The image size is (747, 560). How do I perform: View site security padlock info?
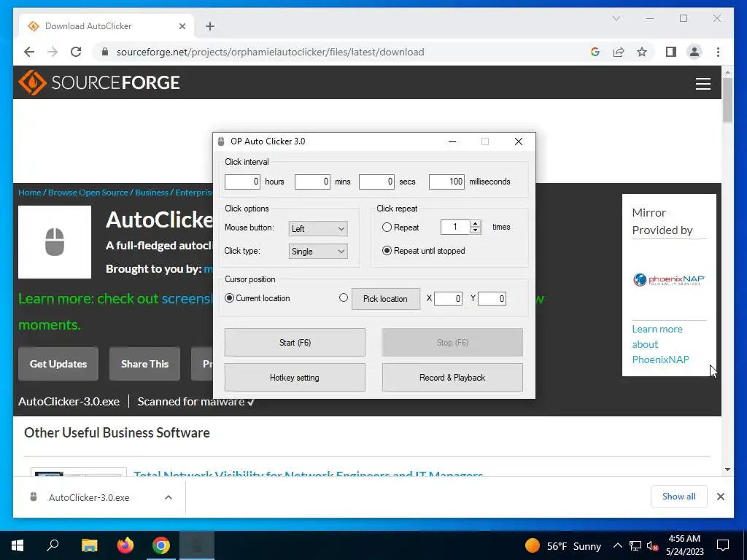point(105,52)
